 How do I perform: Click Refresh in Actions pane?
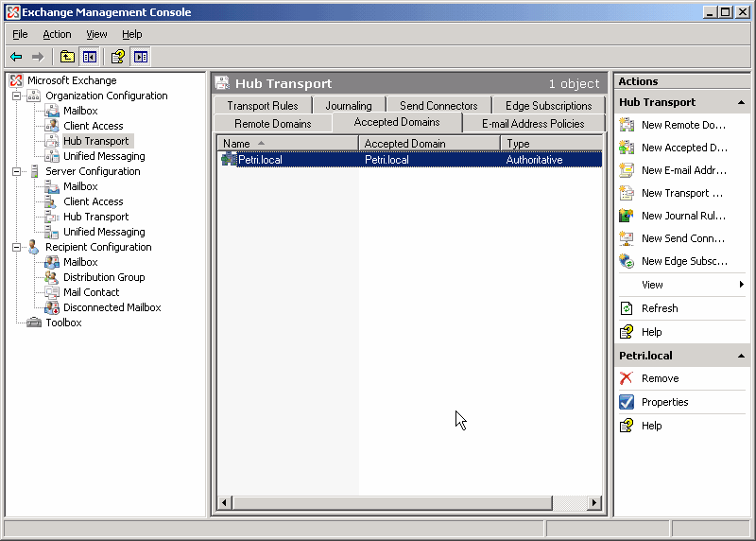click(x=660, y=308)
